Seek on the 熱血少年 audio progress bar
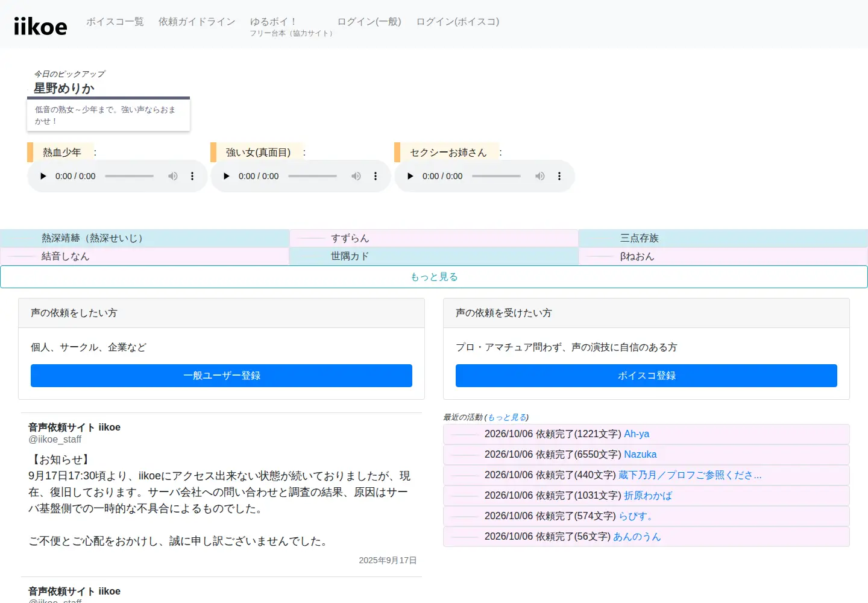Image resolution: width=868 pixels, height=603 pixels. 130,176
